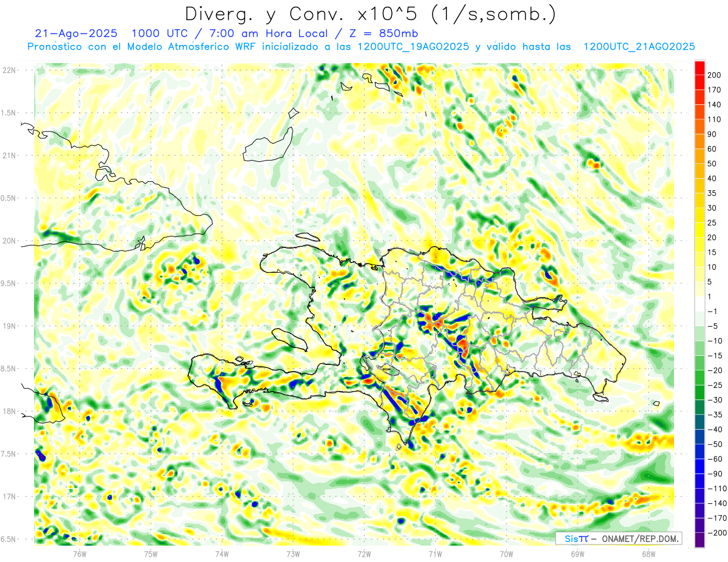Click the '75W' longitude label
The height and width of the screenshot is (562, 728).
pos(151,554)
